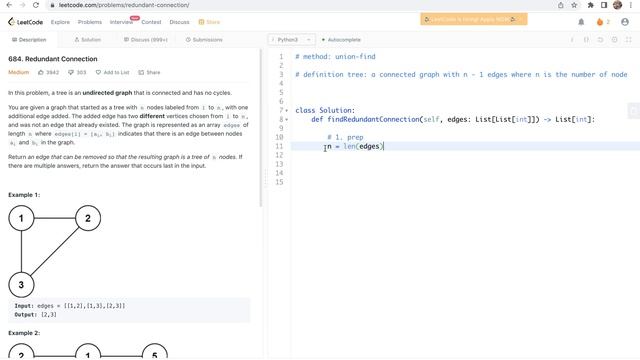Click the 'class Solution:' code line
The height and width of the screenshot is (360, 640).
tap(325, 110)
